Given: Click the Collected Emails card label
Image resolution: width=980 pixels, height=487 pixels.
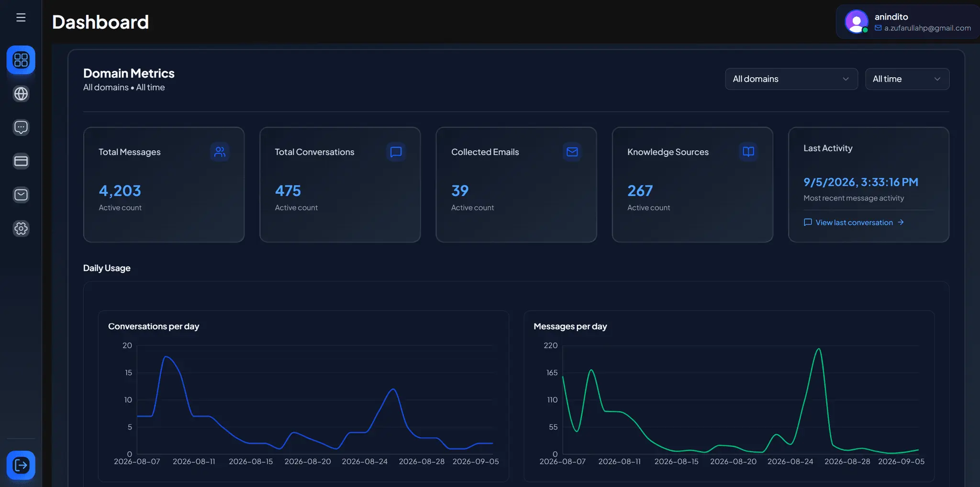Looking at the screenshot, I should pyautogui.click(x=485, y=152).
